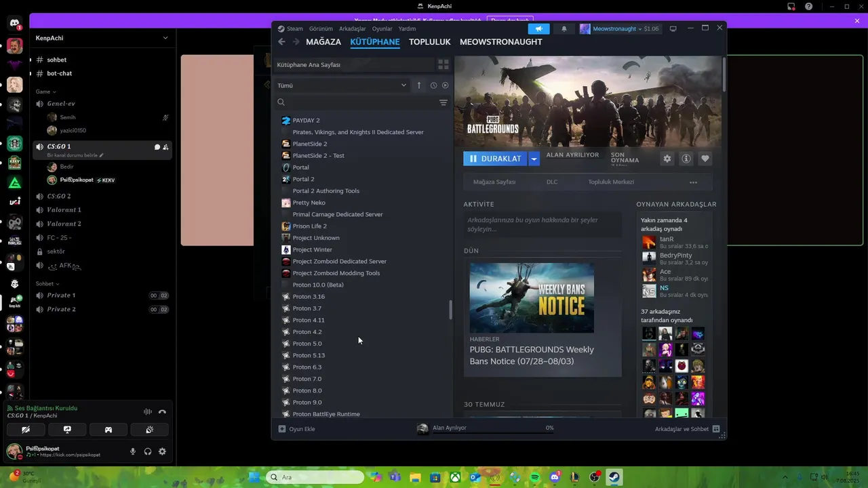This screenshot has height=488, width=868.
Task: Open the PUBG DLC link
Action: coord(552,182)
